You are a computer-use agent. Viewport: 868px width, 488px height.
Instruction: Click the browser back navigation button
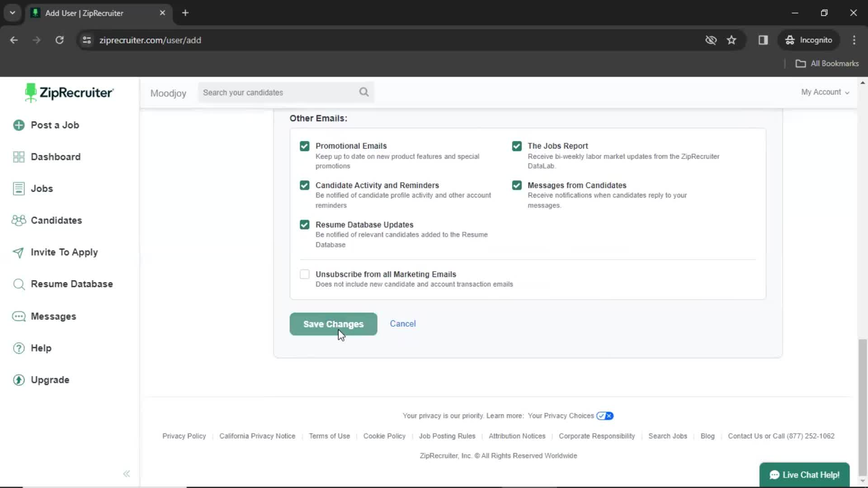click(x=14, y=40)
